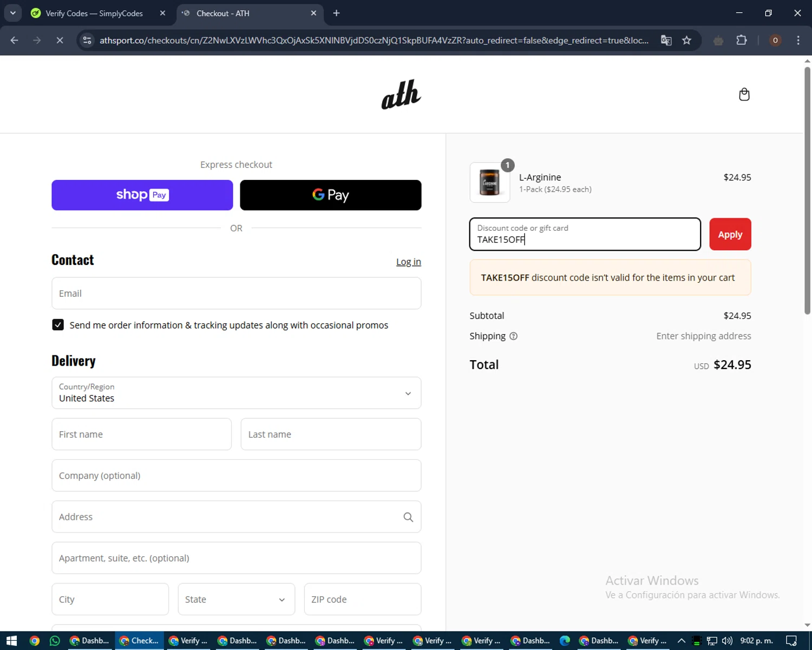Switch to the Verify Codes SimplyCodes tab
This screenshot has height=650, width=812.
[95, 13]
